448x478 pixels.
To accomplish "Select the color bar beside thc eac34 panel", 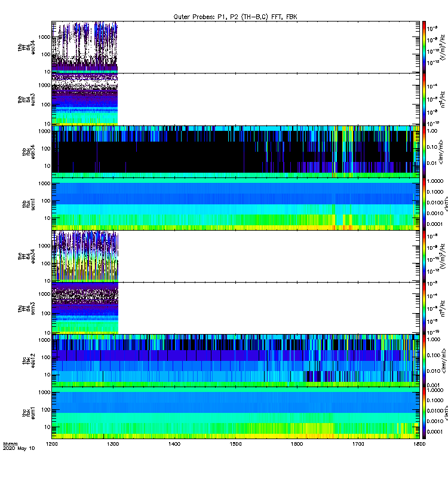I will (424, 256).
